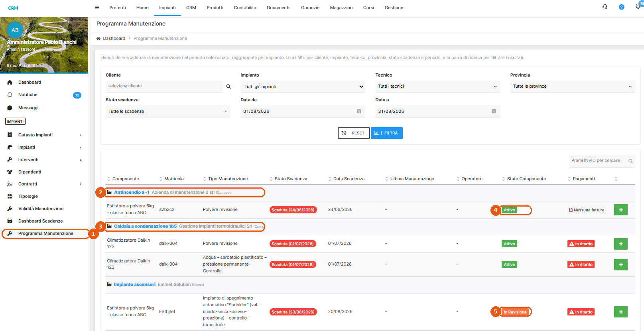Click Scaduta (24/06/2026) badge
The width and height of the screenshot is (644, 331).
point(293,210)
